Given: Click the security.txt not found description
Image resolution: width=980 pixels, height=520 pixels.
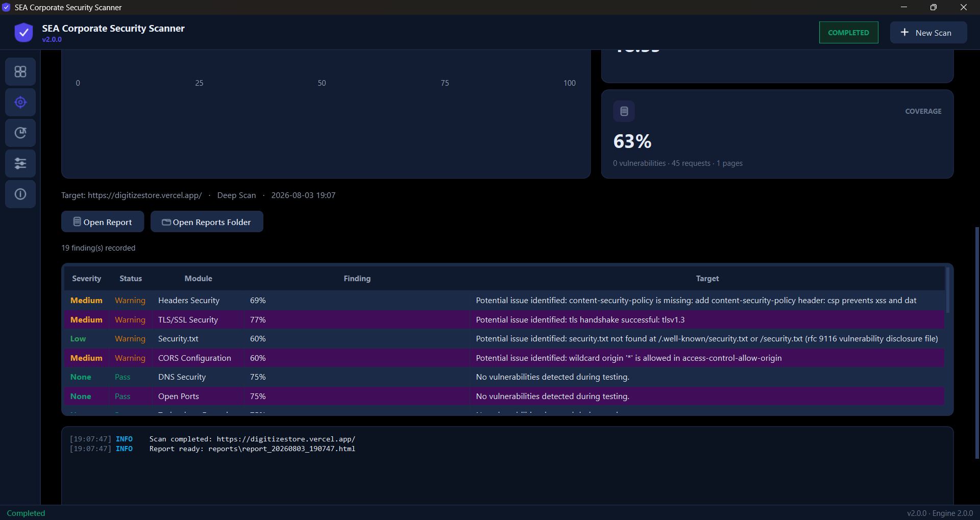Looking at the screenshot, I should click(707, 339).
